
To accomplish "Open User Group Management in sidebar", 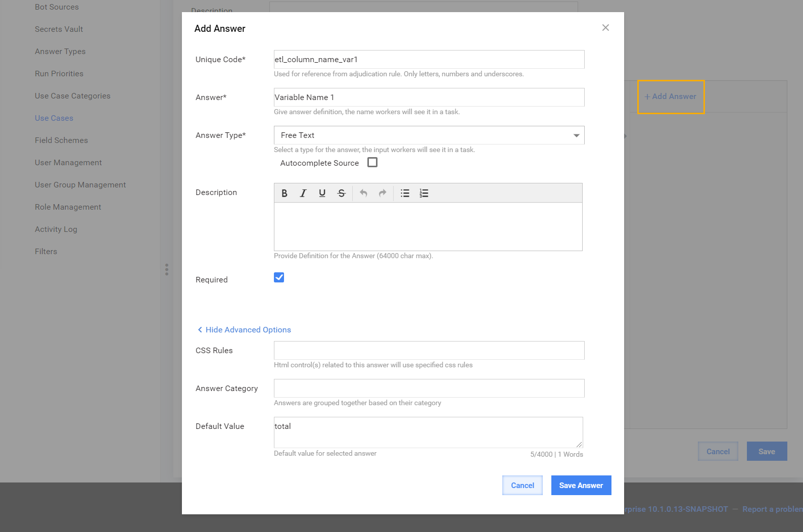I will click(80, 185).
